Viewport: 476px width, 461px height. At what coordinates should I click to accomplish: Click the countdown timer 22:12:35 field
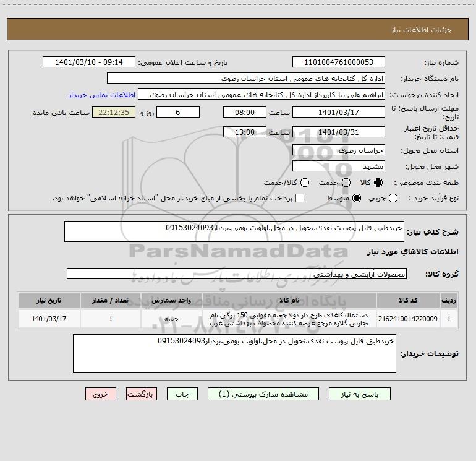(114, 112)
